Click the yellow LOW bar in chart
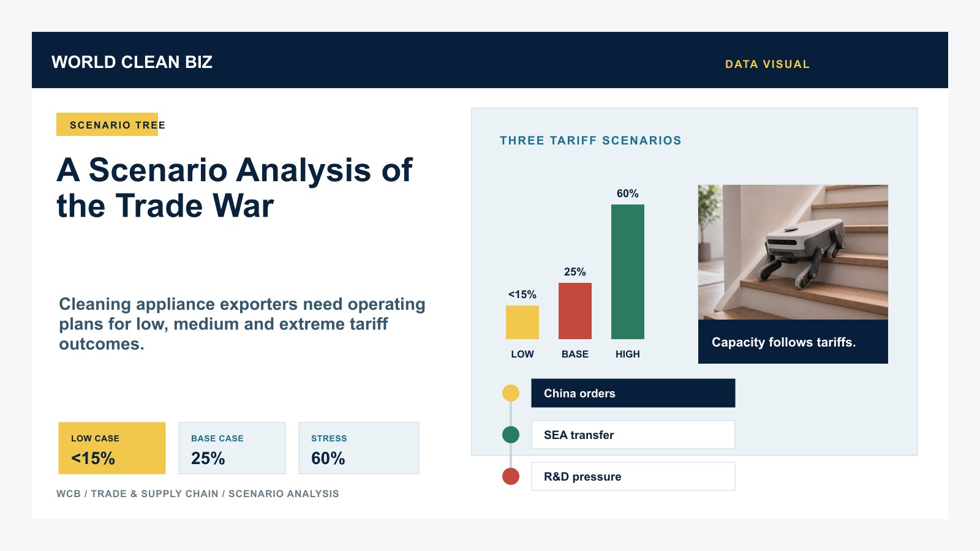Screen dimensions: 980x551 [522, 322]
